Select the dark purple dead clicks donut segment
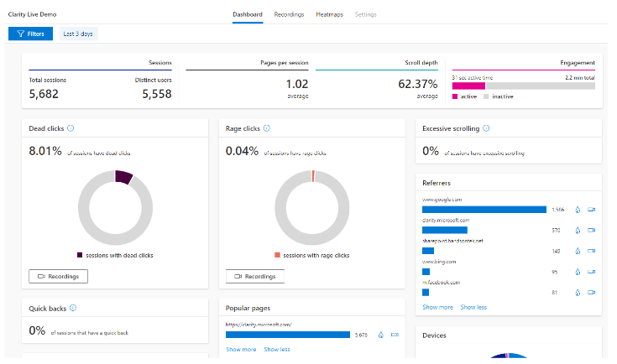Screen dimensions: 617x364 coord(123,177)
